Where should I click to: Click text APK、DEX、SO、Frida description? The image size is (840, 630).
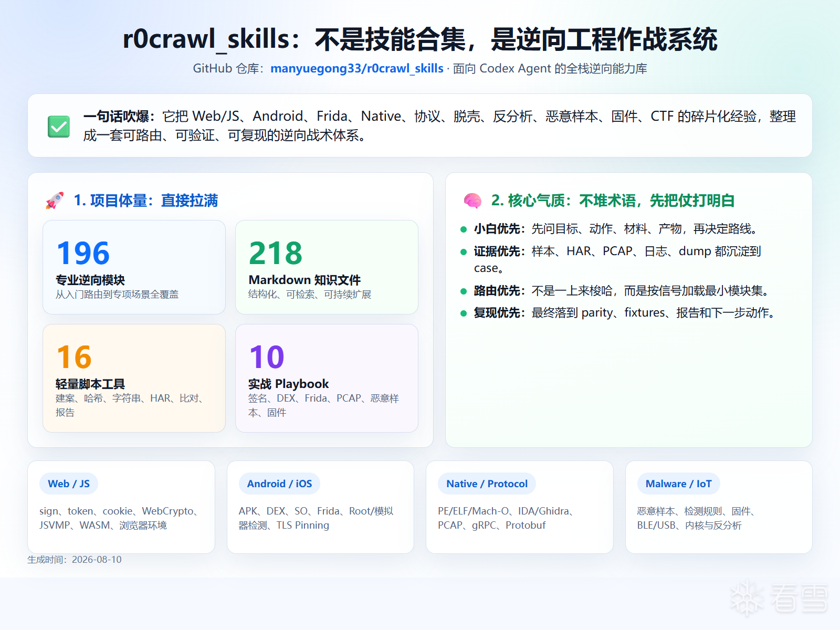click(x=316, y=518)
